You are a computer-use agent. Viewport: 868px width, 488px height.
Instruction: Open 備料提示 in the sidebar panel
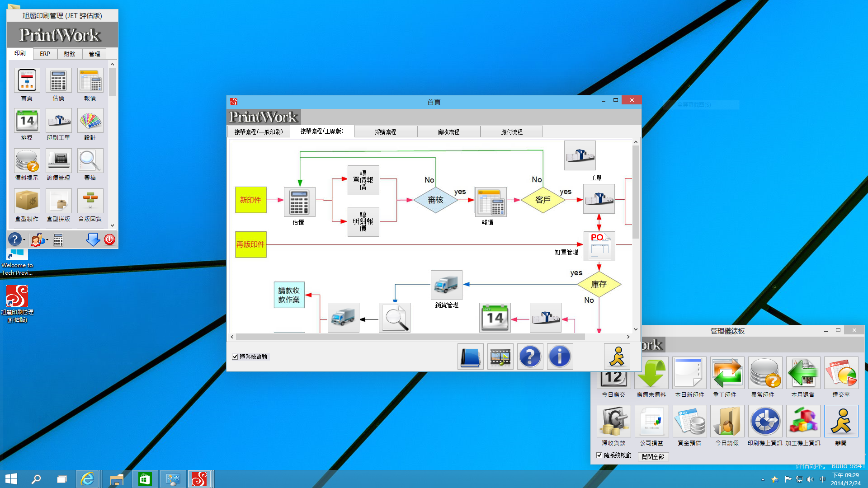pyautogui.click(x=27, y=160)
